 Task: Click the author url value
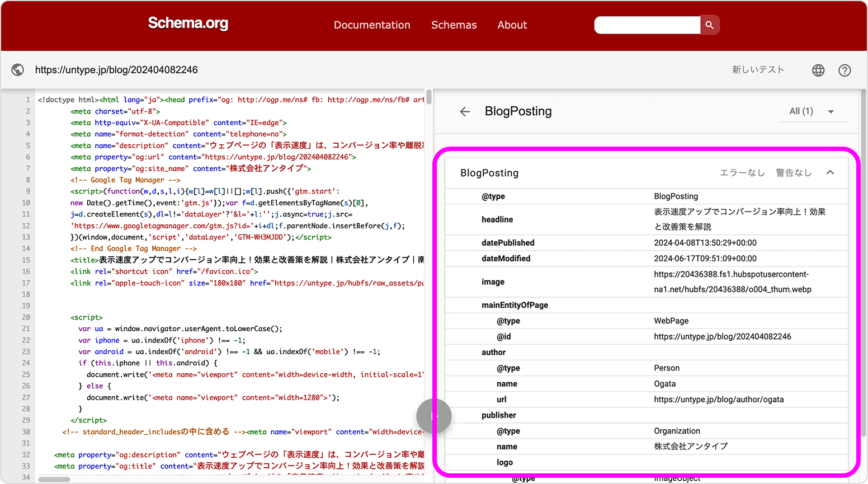(x=719, y=400)
